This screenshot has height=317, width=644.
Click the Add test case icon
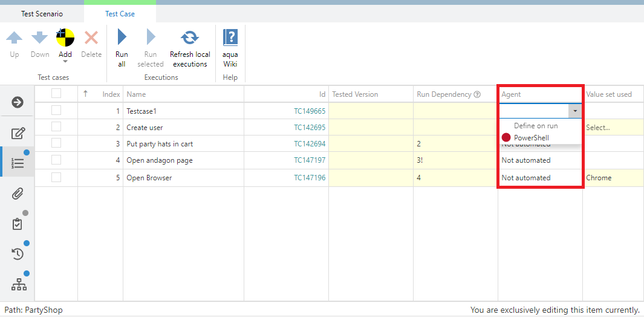pyautogui.click(x=65, y=38)
